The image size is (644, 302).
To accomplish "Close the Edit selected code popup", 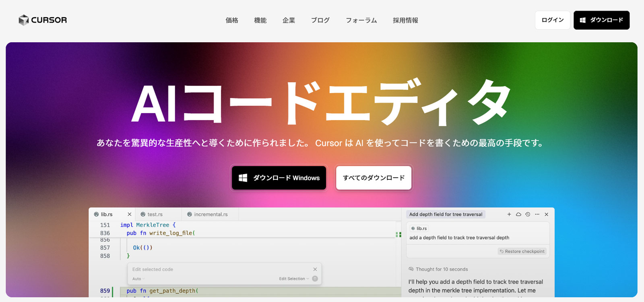I will [315, 269].
